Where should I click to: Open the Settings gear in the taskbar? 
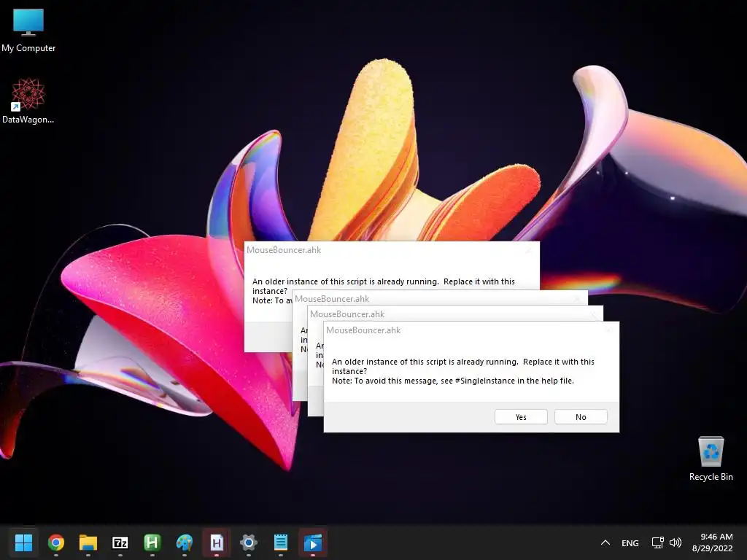pyautogui.click(x=248, y=542)
